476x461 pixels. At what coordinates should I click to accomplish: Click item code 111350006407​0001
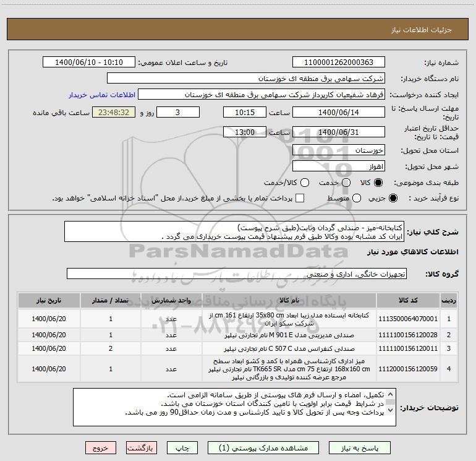pyautogui.click(x=408, y=319)
